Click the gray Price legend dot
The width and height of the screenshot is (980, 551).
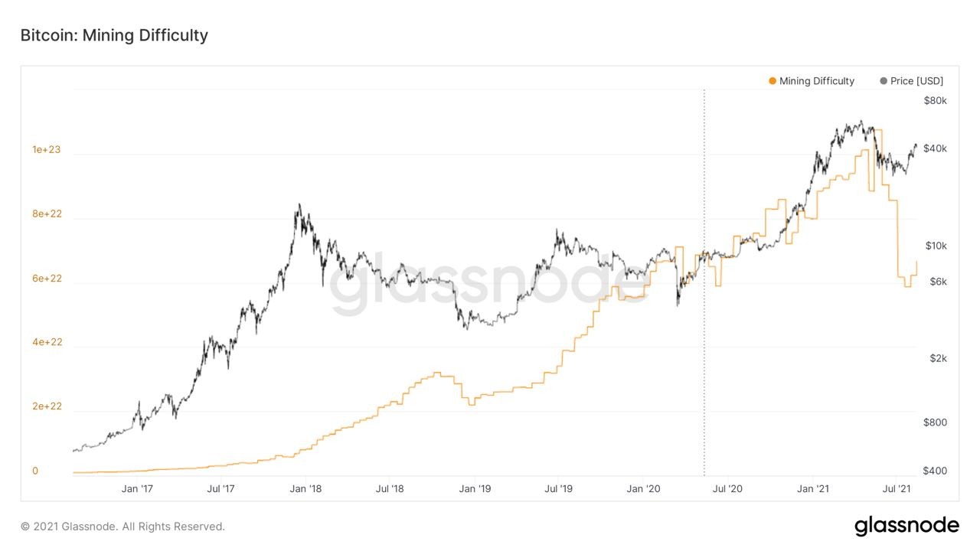[x=884, y=81]
